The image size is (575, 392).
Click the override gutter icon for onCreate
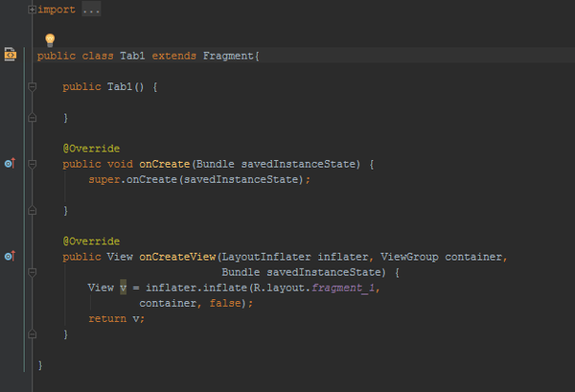[x=10, y=164]
